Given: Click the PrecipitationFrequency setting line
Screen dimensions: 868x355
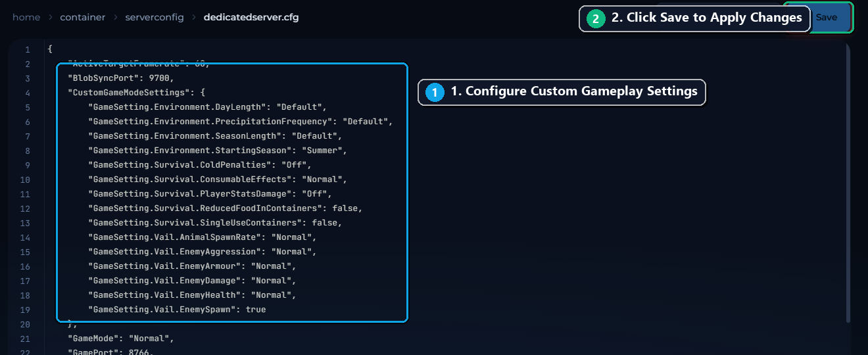Looking at the screenshot, I should click(x=240, y=122).
